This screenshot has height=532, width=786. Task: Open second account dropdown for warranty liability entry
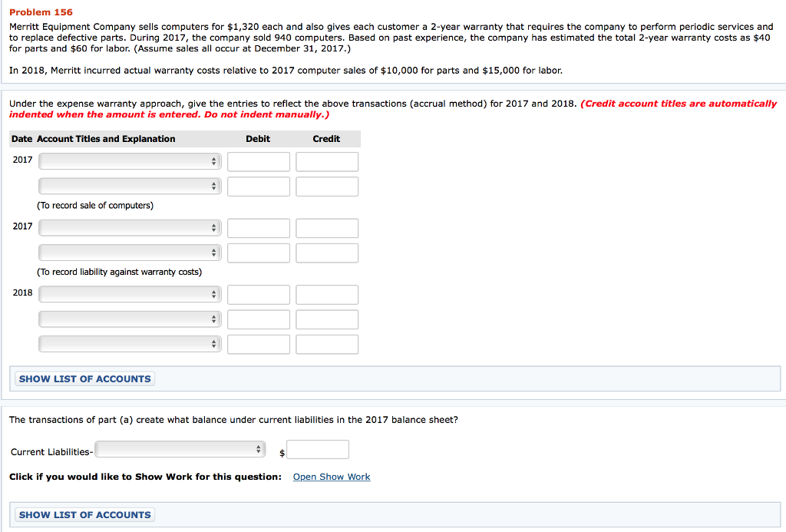click(130, 253)
